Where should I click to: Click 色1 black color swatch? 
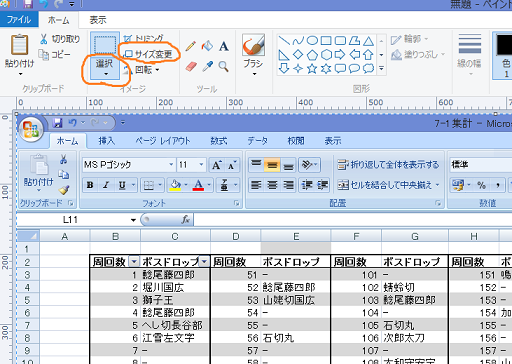pyautogui.click(x=504, y=45)
